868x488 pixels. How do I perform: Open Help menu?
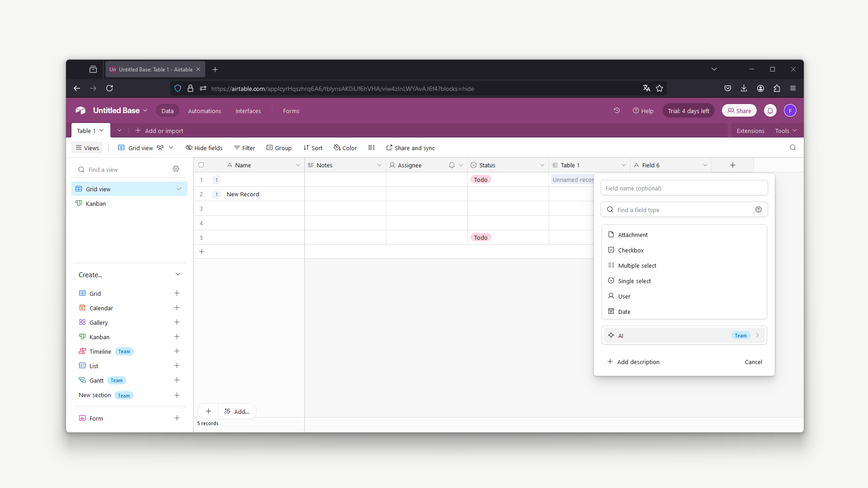coord(643,111)
